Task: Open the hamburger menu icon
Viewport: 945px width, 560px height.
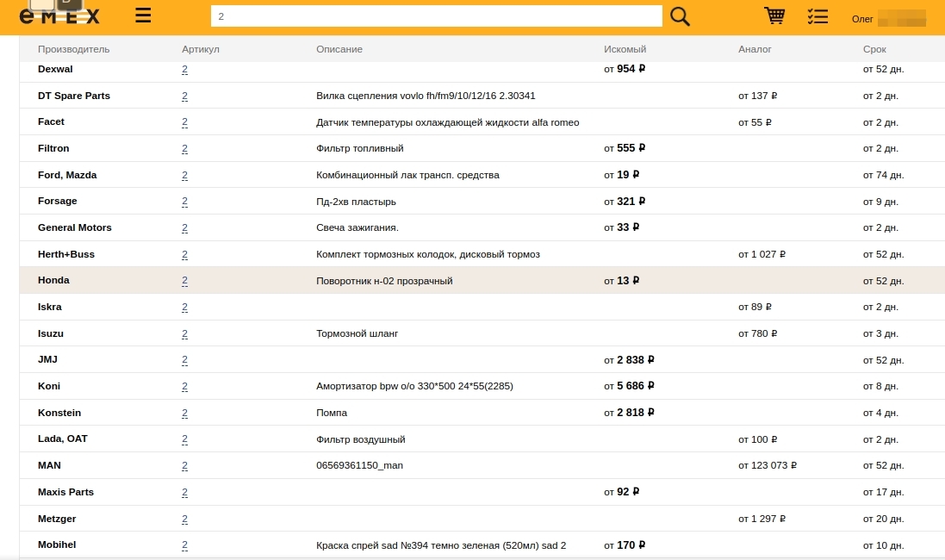Action: [143, 15]
